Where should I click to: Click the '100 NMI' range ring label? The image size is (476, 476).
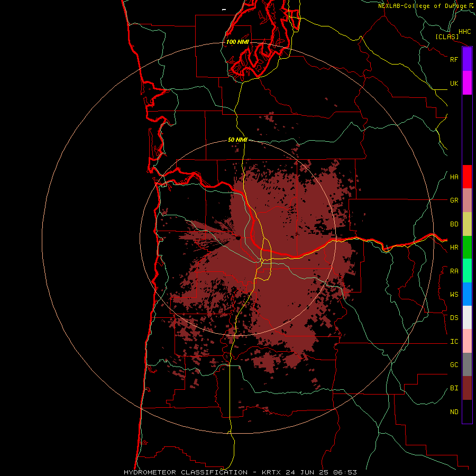237,42
